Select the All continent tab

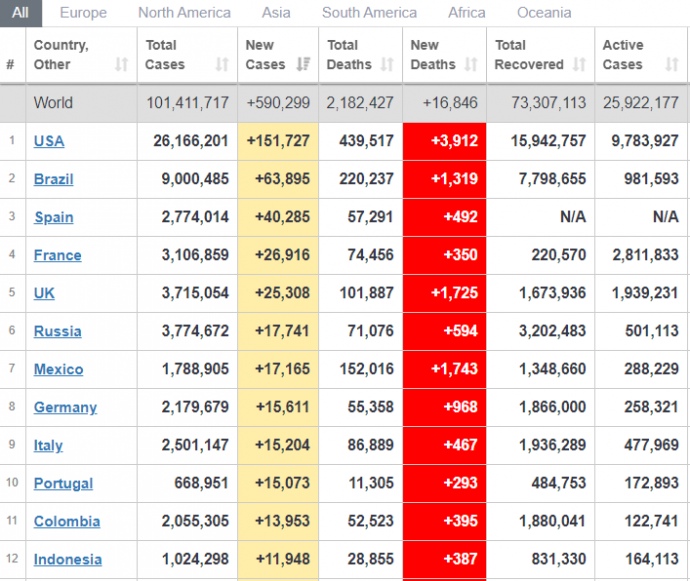pyautogui.click(x=20, y=13)
